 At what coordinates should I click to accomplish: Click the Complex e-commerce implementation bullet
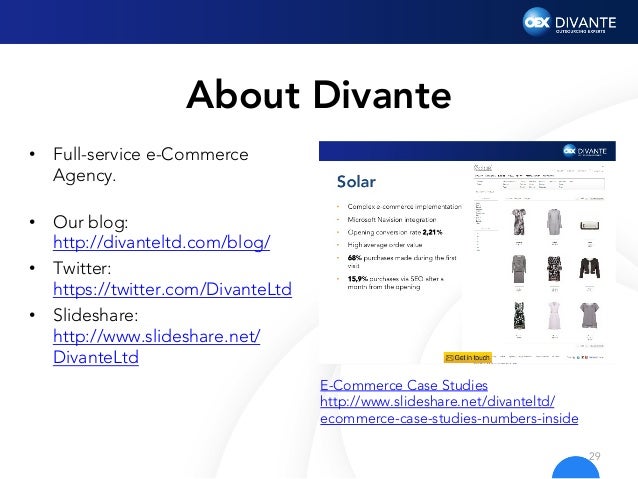pos(404,207)
